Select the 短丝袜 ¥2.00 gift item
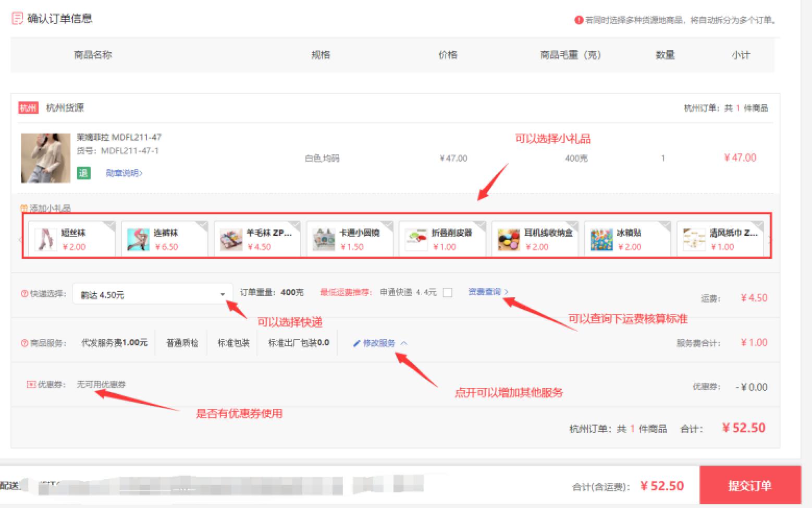This screenshot has height=508, width=812. coord(71,239)
